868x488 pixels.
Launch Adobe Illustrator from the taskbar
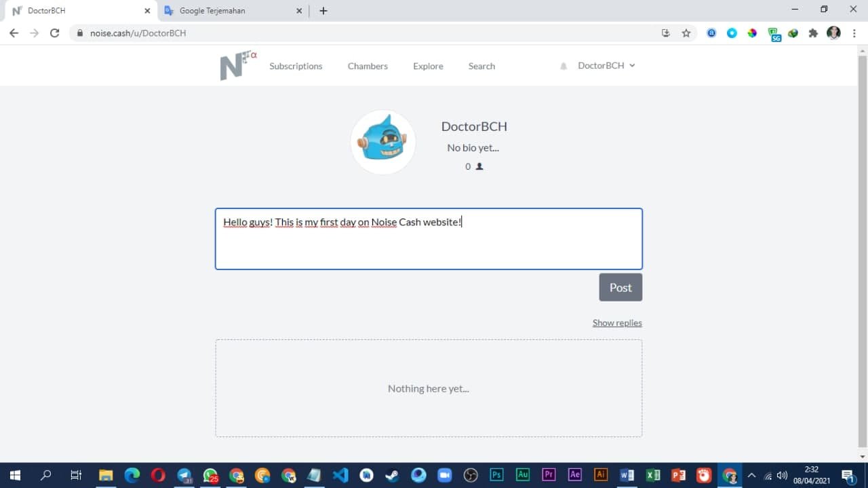click(601, 475)
